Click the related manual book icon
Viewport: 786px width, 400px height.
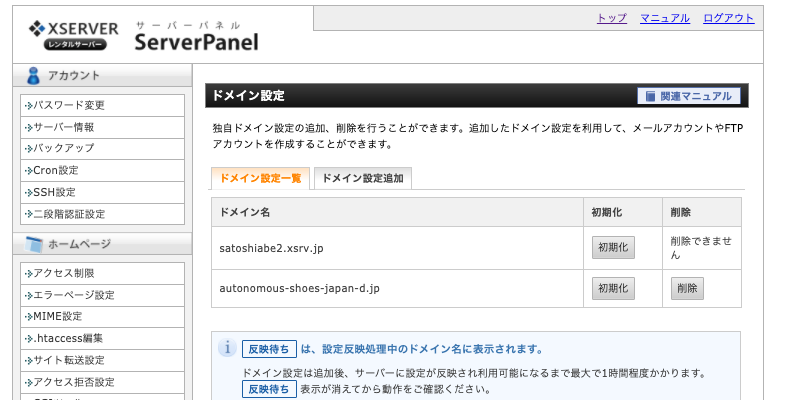650,97
